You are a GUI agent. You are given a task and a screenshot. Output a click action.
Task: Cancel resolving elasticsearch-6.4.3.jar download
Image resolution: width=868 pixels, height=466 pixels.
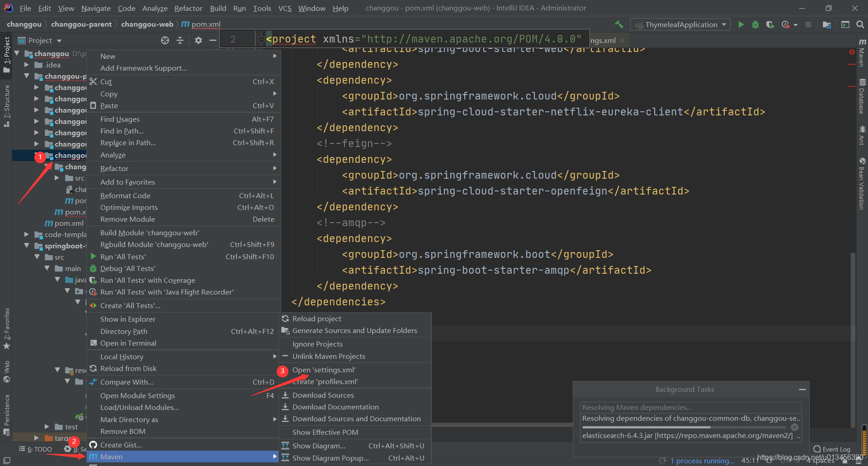point(794,427)
